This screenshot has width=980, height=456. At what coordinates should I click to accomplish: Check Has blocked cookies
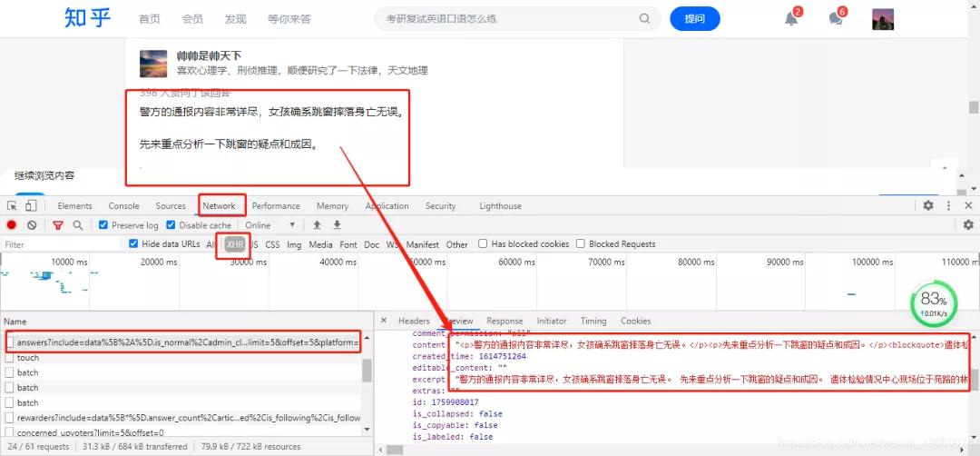pos(483,244)
